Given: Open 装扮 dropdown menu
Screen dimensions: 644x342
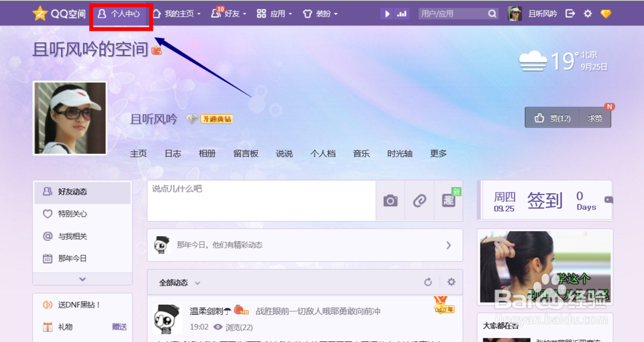Looking at the screenshot, I should 320,14.
